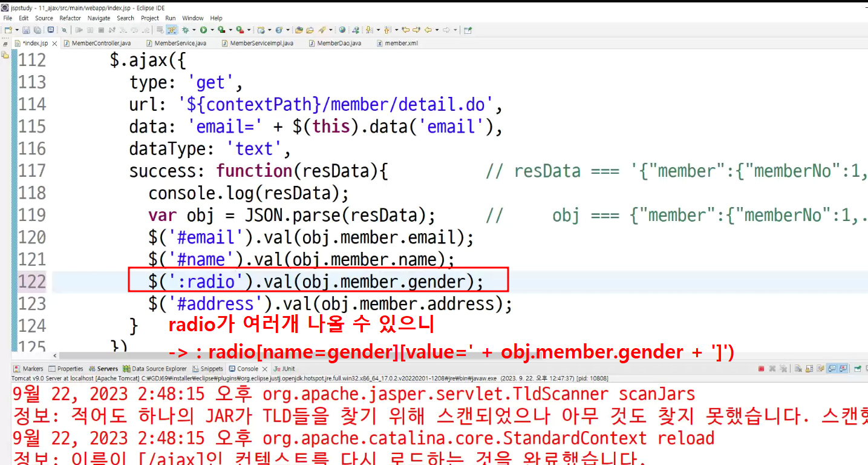Close the index.jsp editor tab
868x465 pixels.
click(x=54, y=44)
